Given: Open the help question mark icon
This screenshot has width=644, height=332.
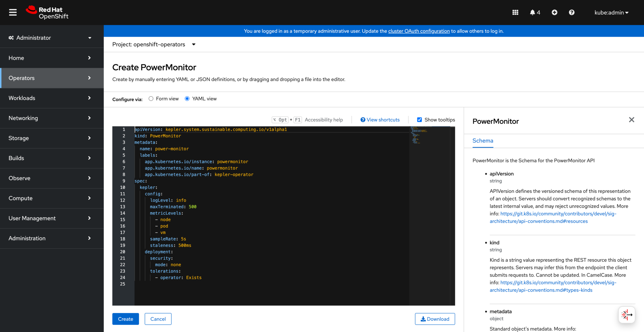Looking at the screenshot, I should (572, 12).
